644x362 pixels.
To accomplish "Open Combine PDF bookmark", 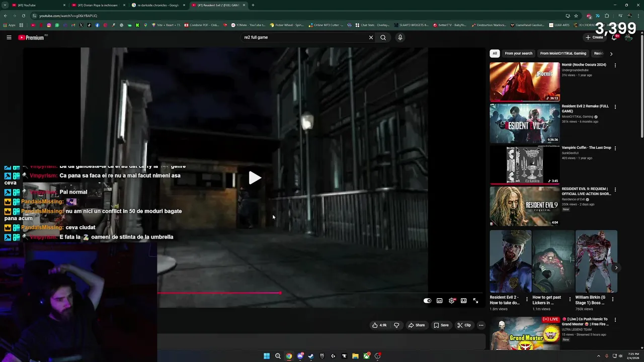I will coord(201,25).
